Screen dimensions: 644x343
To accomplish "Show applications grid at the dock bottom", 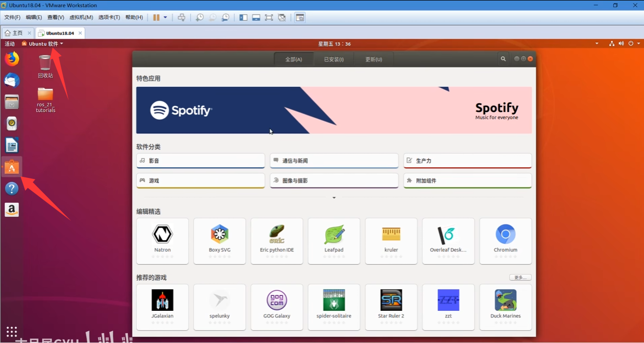I will [x=12, y=331].
